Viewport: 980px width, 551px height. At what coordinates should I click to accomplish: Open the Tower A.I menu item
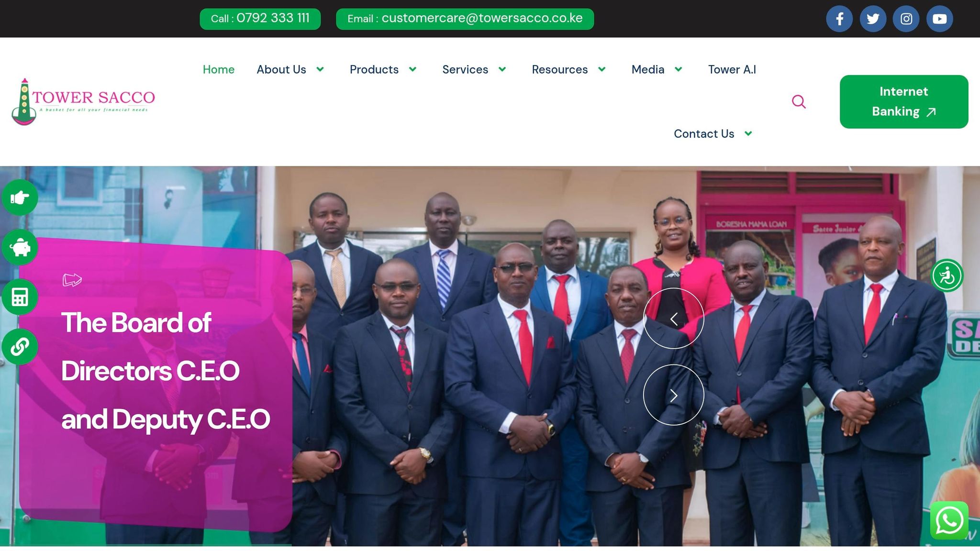(732, 69)
